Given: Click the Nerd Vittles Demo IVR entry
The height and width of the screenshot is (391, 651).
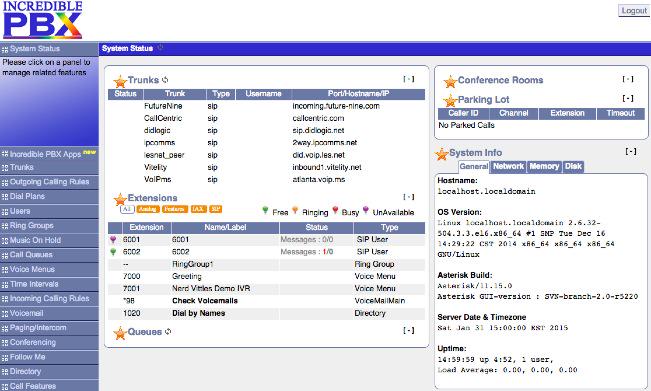Looking at the screenshot, I should click(x=211, y=288).
